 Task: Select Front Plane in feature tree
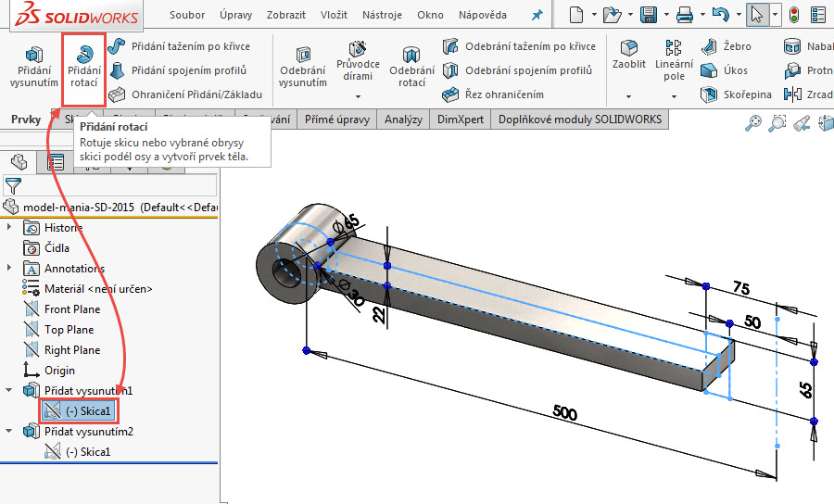(72, 309)
